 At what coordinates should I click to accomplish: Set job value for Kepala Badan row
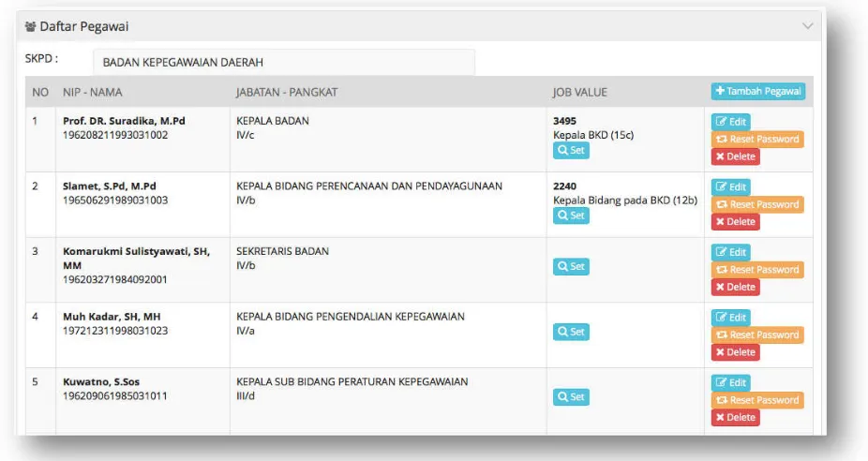[x=571, y=151]
